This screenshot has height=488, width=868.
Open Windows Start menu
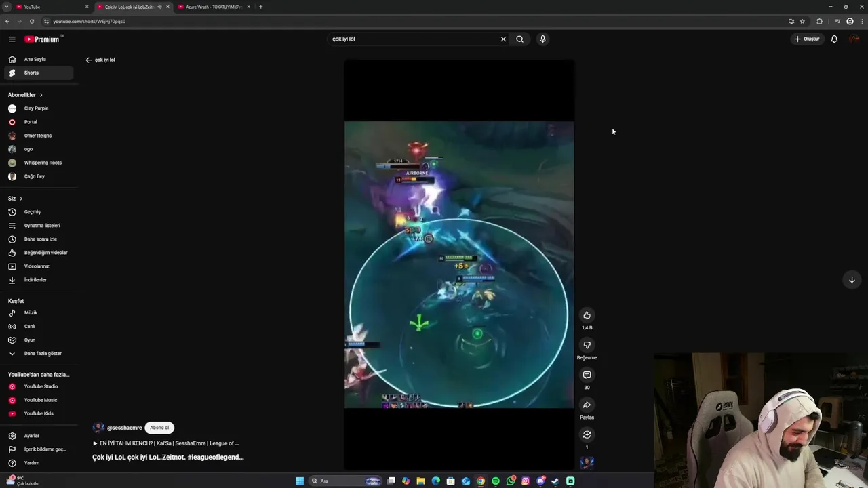(300, 481)
